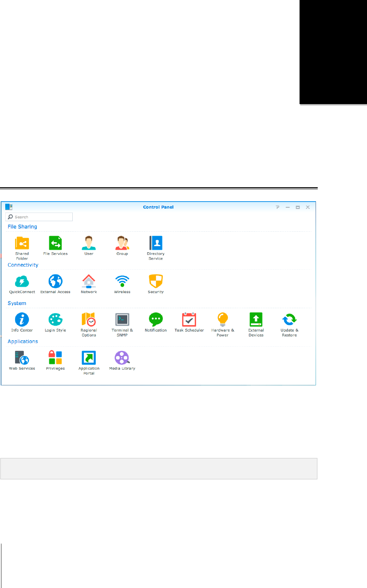The width and height of the screenshot is (367, 588).
Task: Open the User management icon
Action: [x=89, y=244]
